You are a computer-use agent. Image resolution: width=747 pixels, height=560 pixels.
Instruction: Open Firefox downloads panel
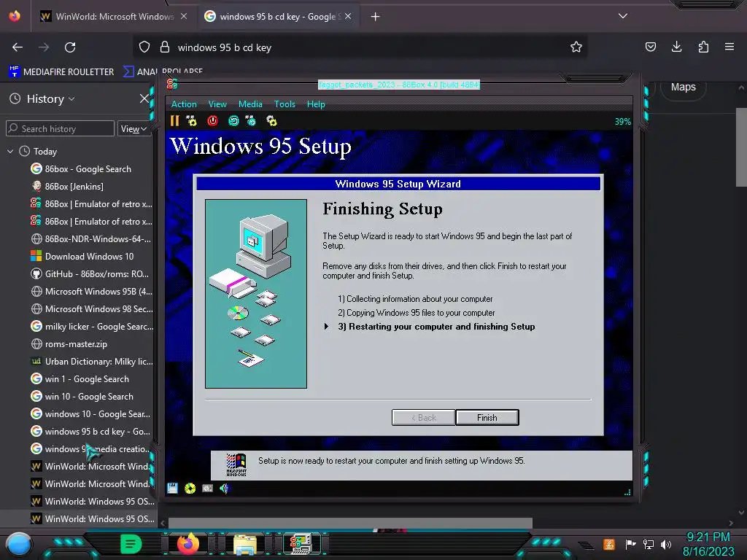(x=676, y=47)
